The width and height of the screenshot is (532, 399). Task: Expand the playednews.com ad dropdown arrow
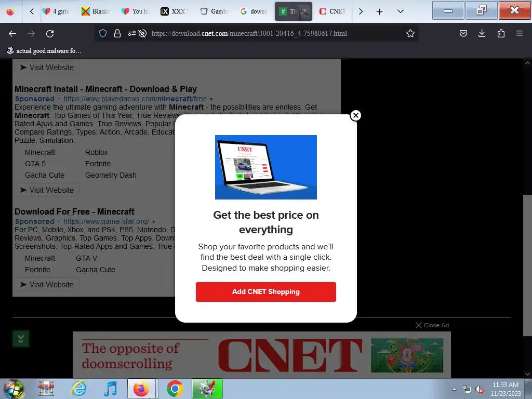pos(211,99)
